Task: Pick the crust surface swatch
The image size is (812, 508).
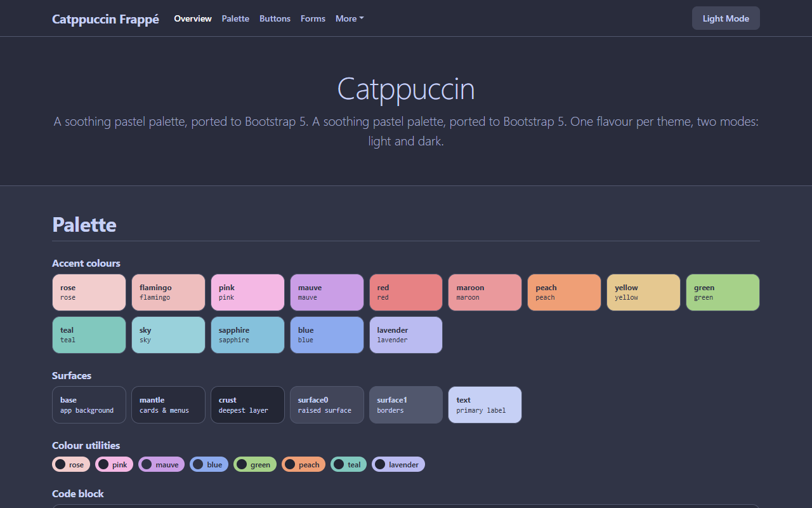Action: pos(247,405)
